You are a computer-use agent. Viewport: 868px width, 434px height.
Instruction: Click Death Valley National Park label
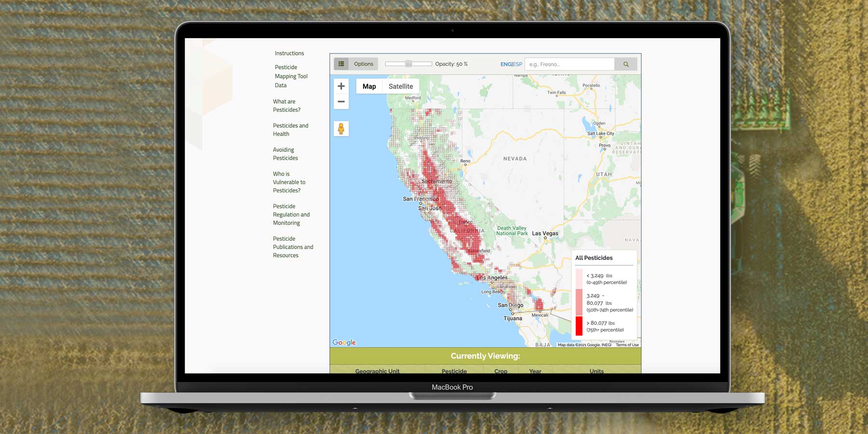[512, 231]
